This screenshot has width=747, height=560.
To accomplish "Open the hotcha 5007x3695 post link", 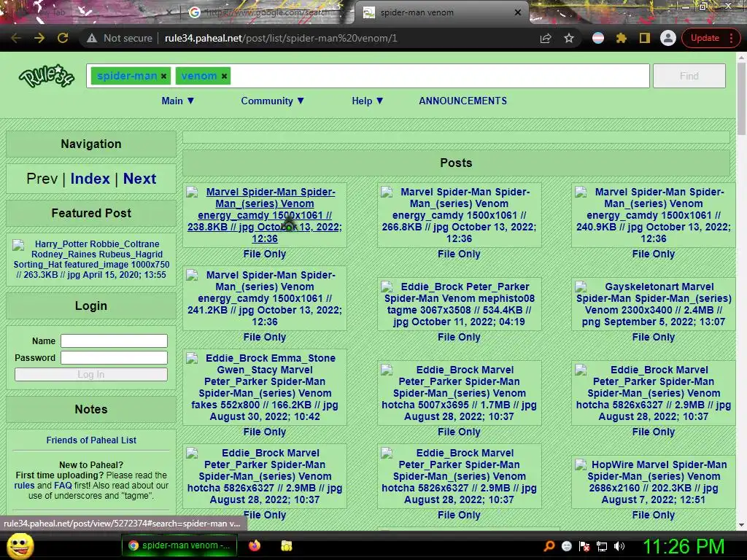I will [x=459, y=393].
